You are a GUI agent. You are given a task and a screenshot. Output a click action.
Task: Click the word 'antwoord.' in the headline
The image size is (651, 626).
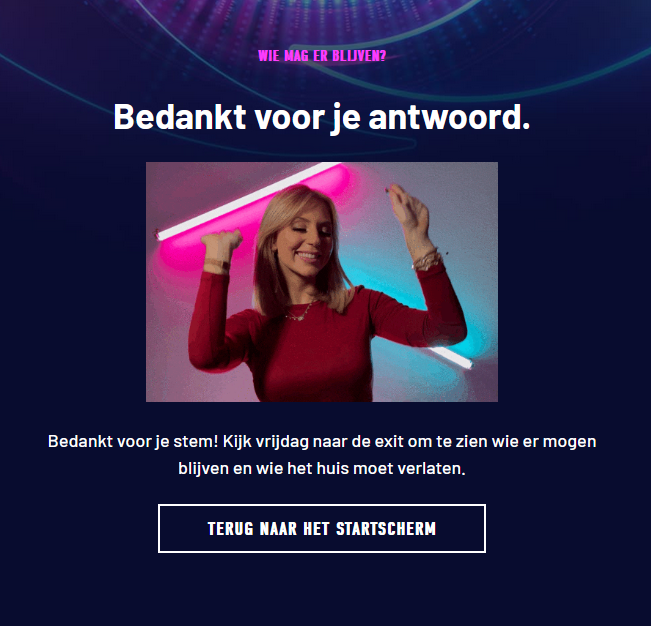(449, 117)
